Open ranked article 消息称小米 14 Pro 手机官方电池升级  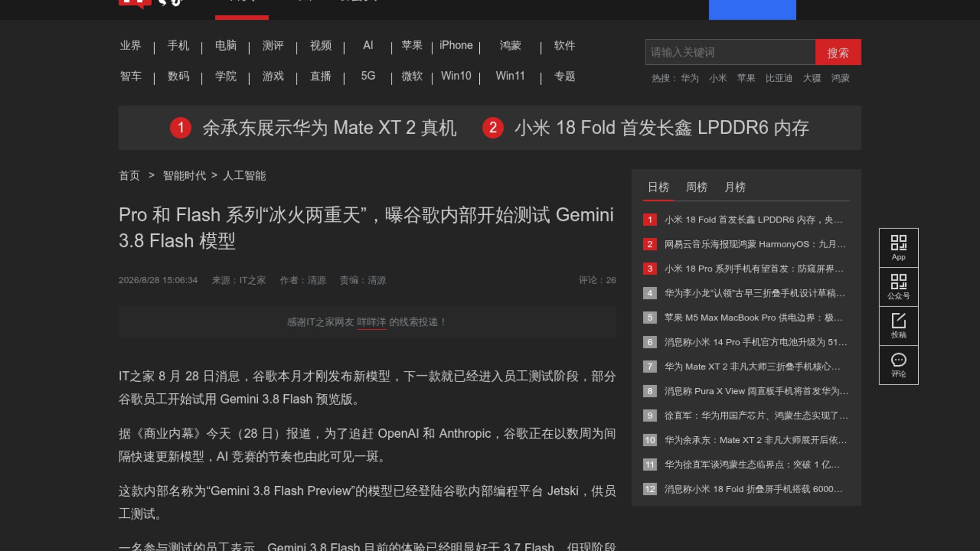tap(755, 342)
